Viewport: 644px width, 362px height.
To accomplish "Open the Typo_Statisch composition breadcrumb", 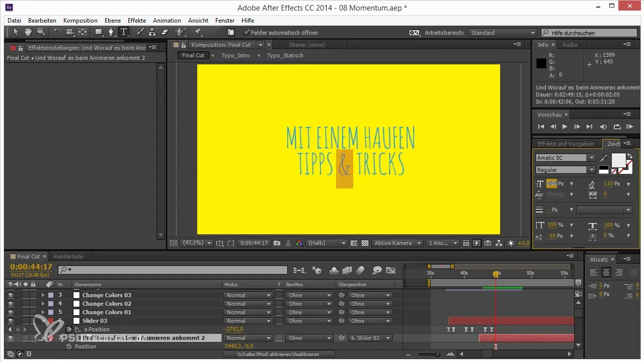I will click(285, 55).
